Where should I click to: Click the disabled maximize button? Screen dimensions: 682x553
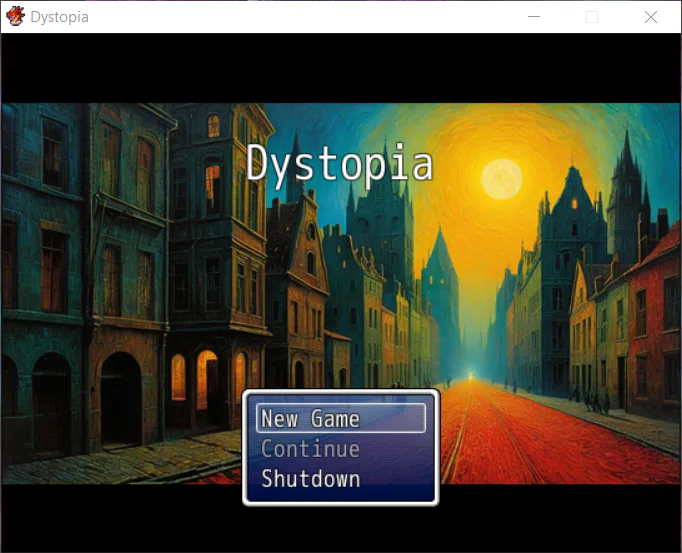coord(592,17)
